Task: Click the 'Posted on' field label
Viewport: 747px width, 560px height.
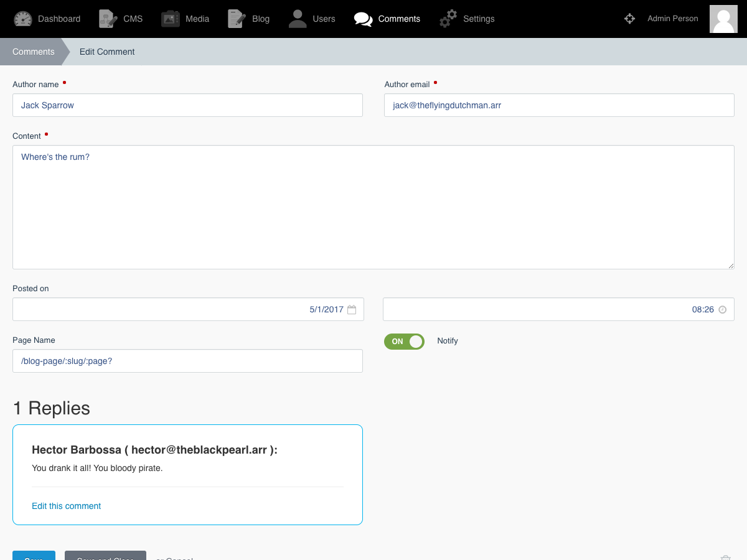Action: [31, 289]
